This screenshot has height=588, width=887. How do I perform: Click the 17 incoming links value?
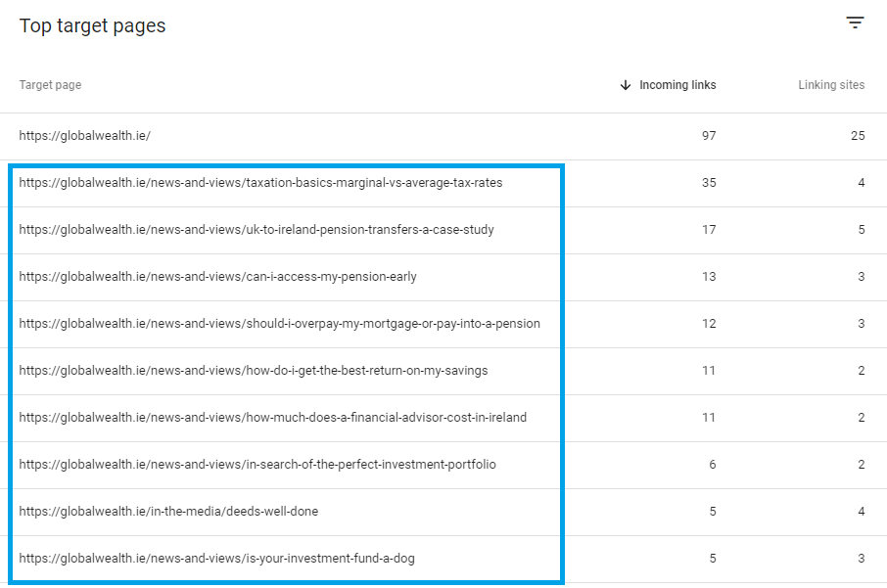[x=708, y=230]
